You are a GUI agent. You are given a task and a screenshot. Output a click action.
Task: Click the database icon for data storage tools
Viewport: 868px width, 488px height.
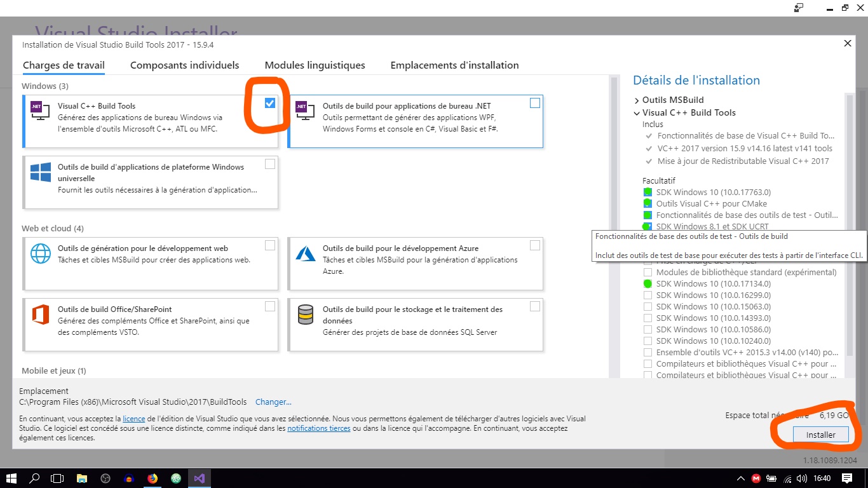pyautogui.click(x=306, y=315)
